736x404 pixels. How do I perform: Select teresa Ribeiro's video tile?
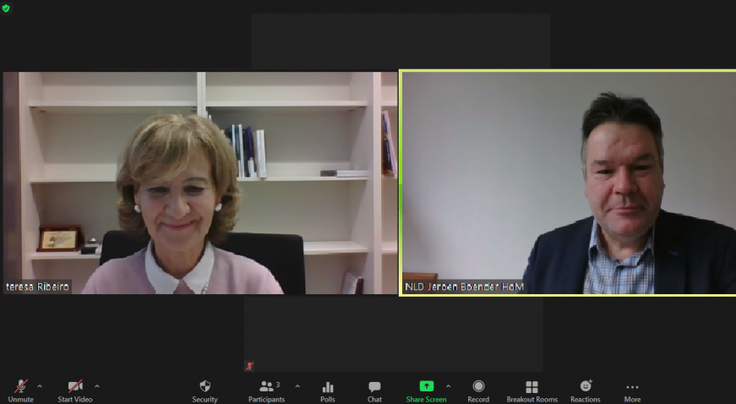coord(200,180)
